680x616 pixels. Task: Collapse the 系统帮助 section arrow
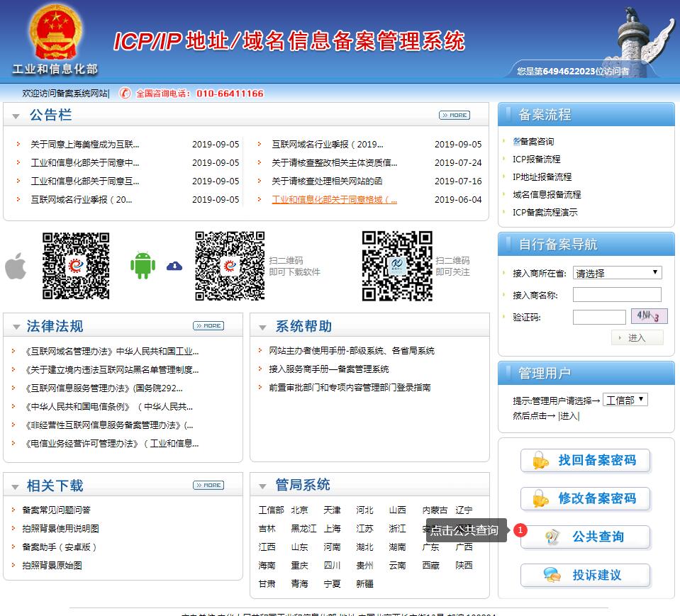tap(262, 327)
